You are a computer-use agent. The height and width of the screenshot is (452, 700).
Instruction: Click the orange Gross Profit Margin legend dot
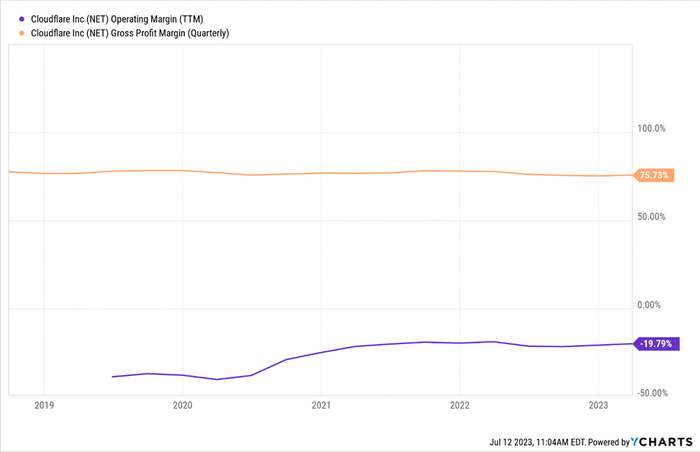[21, 33]
